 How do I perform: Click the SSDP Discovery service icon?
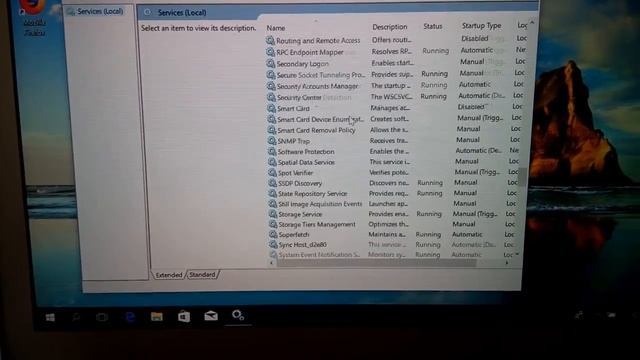pos(272,183)
